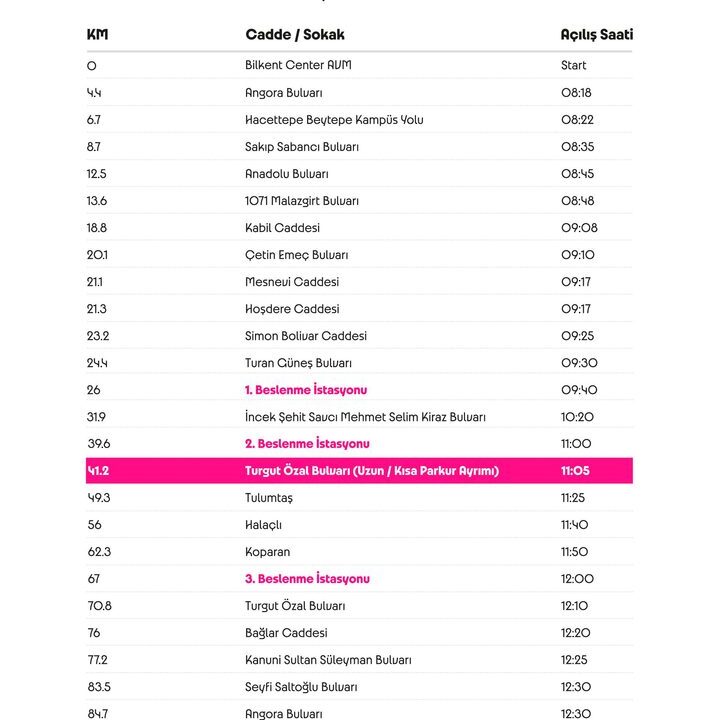Select the 1071 Malazgirt Bulvarı row
Image resolution: width=720 pixels, height=720 pixels.
359,201
